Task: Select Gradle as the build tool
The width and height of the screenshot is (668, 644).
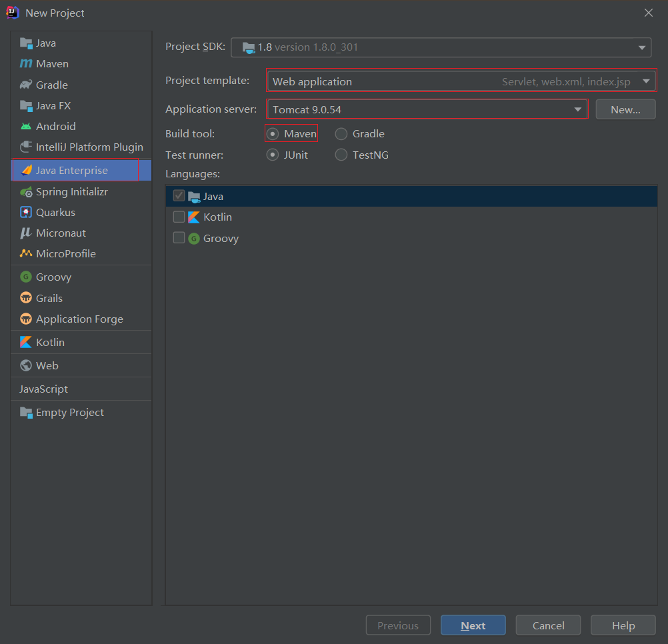Action: coord(341,134)
